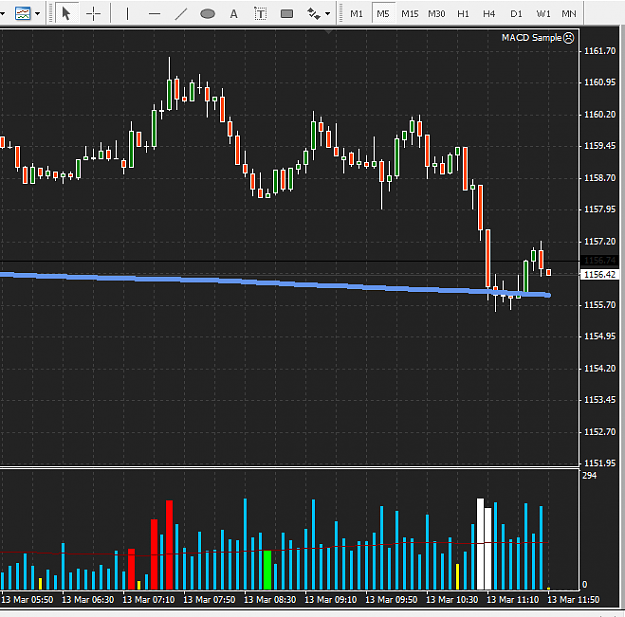Click price axis label 1154.20
This screenshot has height=617, width=625.
(x=600, y=369)
